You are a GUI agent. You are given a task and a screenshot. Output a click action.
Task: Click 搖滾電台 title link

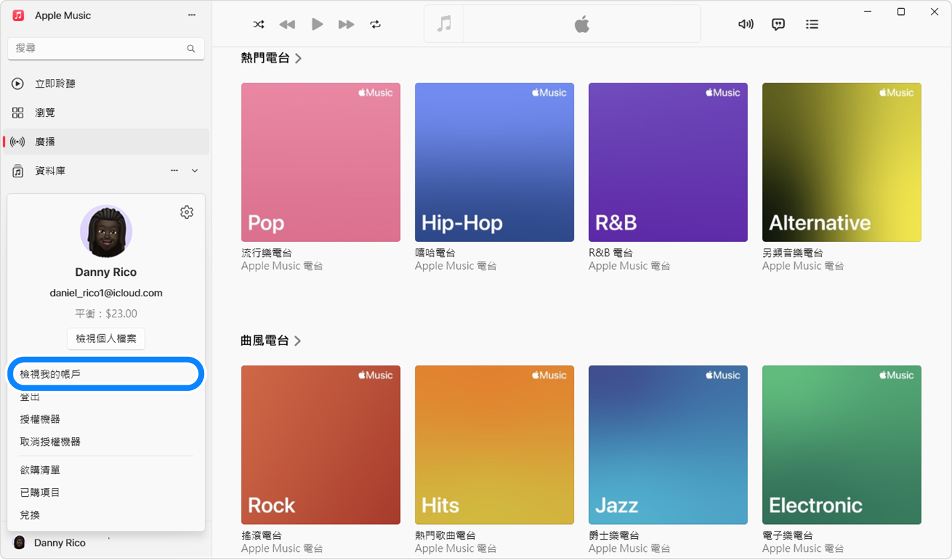[262, 536]
